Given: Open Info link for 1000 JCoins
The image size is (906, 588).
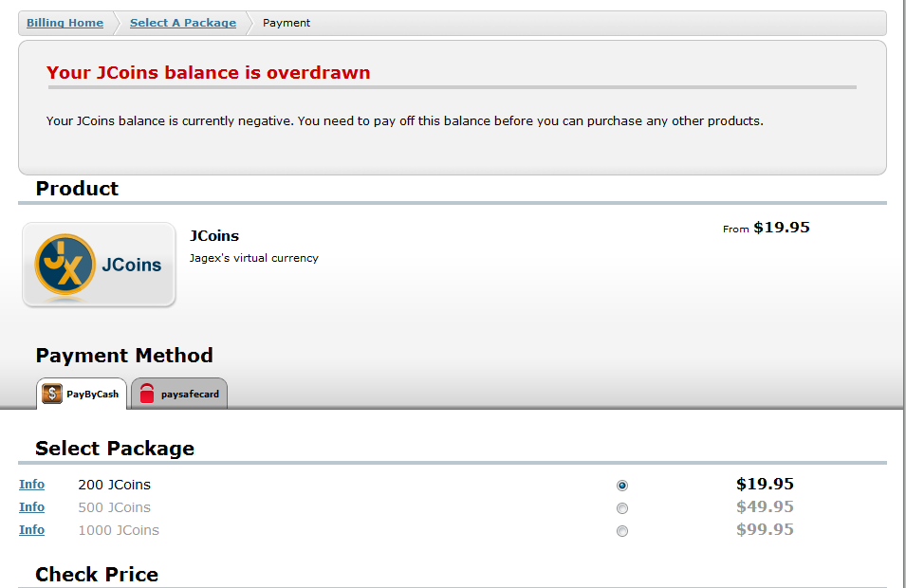Looking at the screenshot, I should [31, 529].
